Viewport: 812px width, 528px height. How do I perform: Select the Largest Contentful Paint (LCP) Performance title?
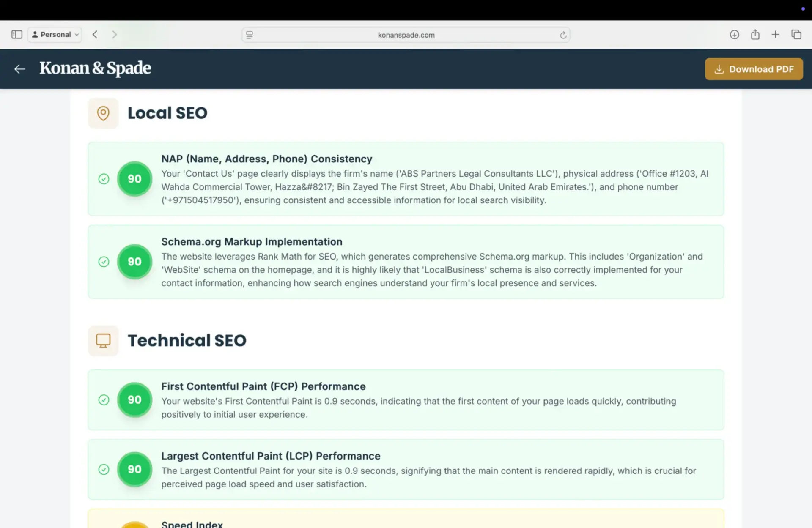271,456
